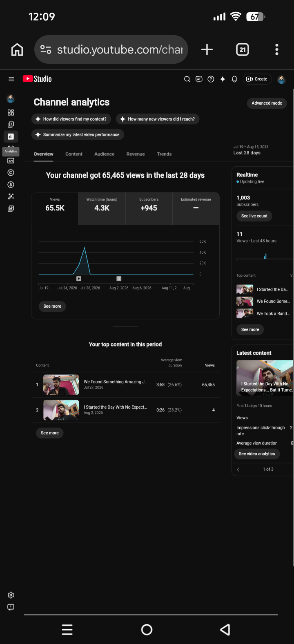
Task: Switch to the Trends tab
Action: tap(164, 154)
